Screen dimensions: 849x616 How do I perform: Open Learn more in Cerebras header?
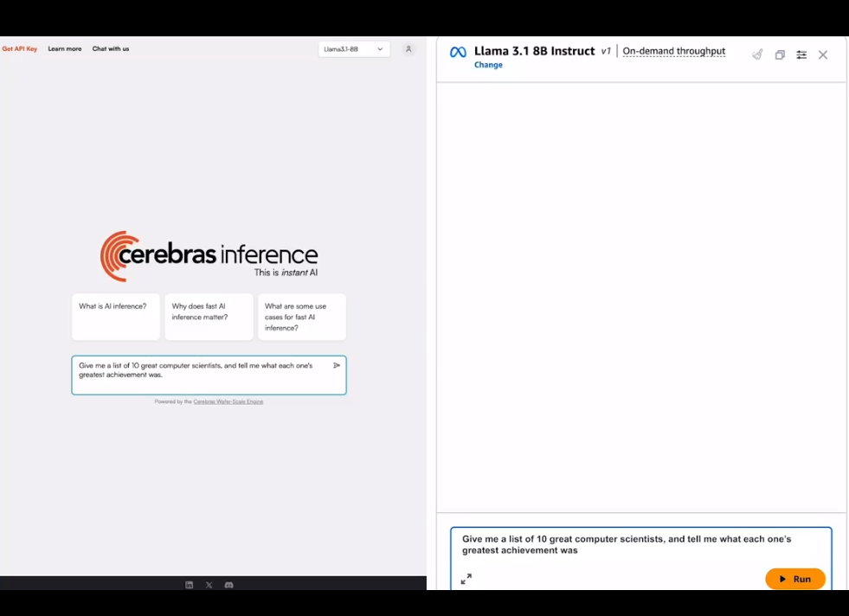(65, 48)
